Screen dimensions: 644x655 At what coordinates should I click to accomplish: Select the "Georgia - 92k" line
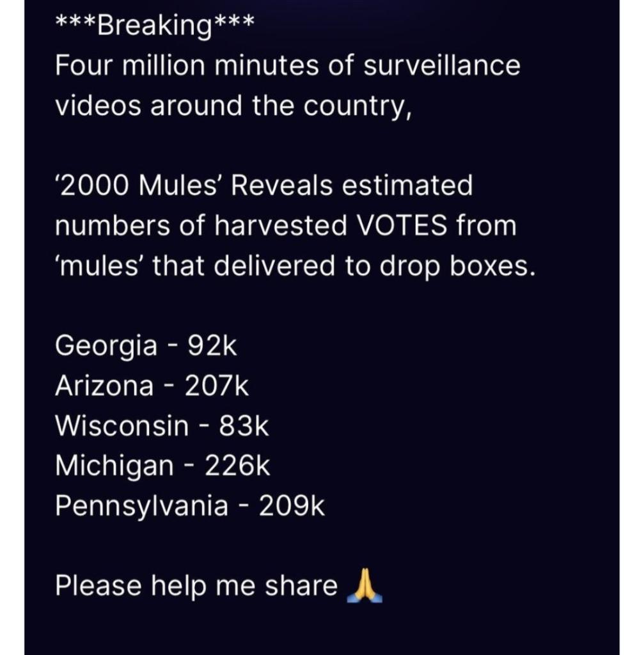coord(146,346)
